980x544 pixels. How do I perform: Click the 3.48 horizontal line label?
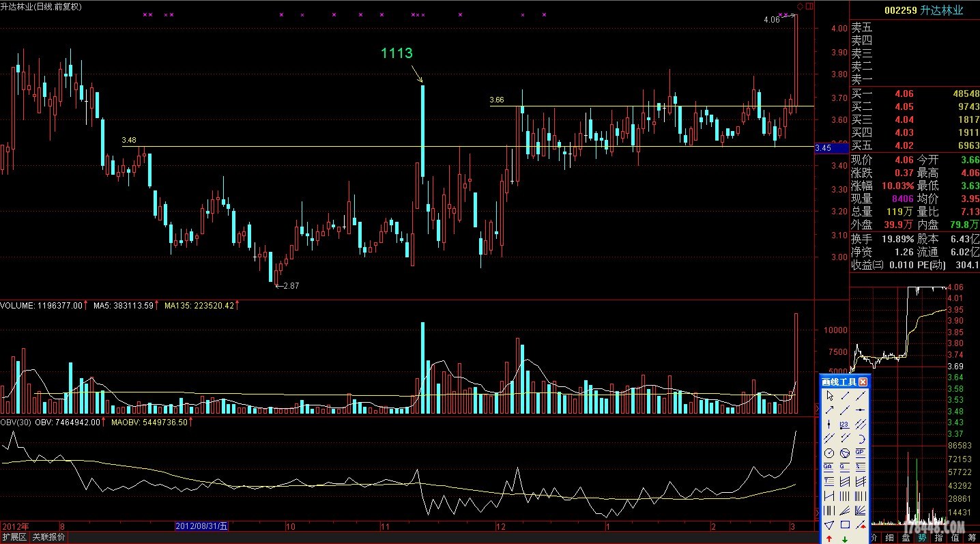[x=129, y=141]
